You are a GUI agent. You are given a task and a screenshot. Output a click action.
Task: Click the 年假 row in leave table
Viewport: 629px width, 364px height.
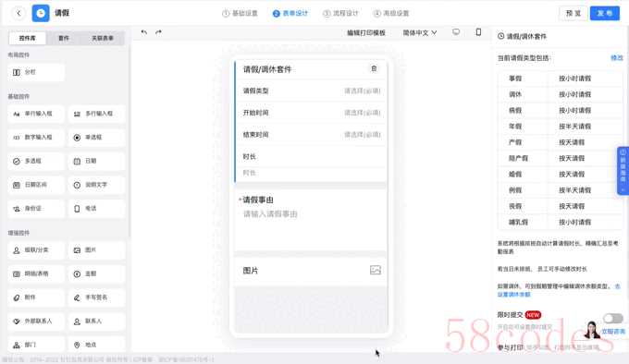point(560,127)
